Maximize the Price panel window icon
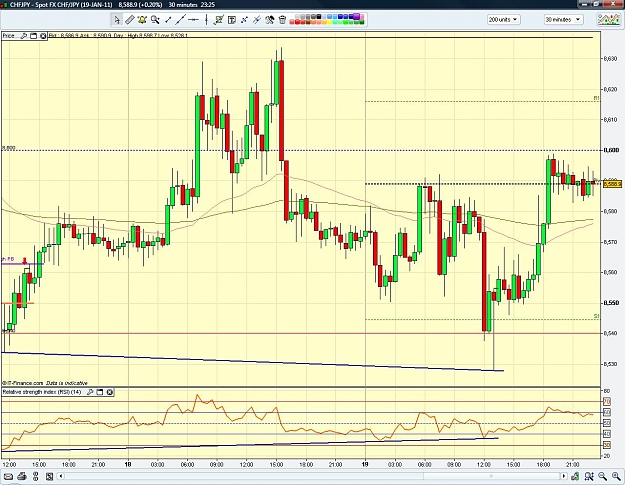625x485 pixels. 33,36
